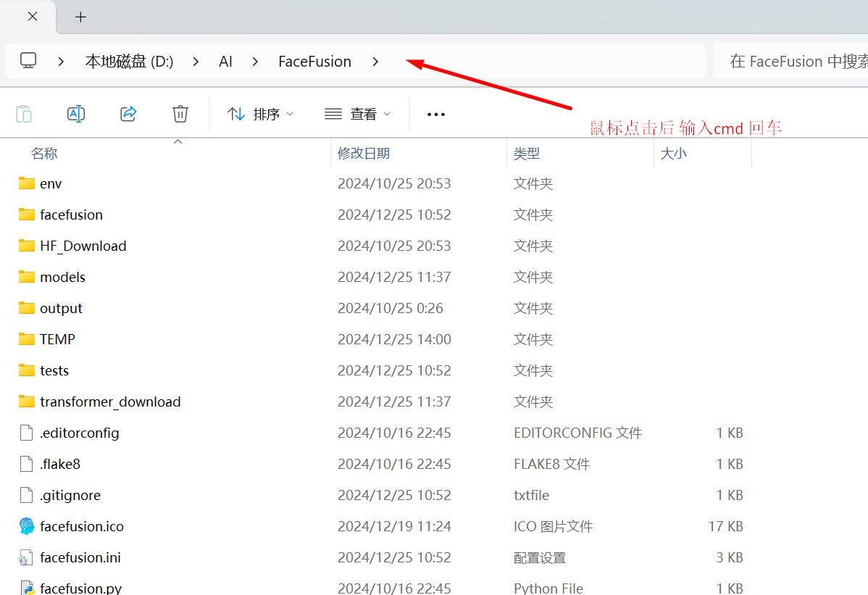
Task: Select the file name .editorconfig
Action: (80, 433)
